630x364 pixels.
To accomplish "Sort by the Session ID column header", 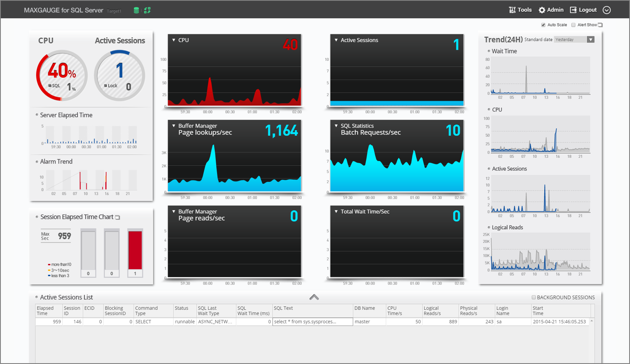I will (x=72, y=311).
